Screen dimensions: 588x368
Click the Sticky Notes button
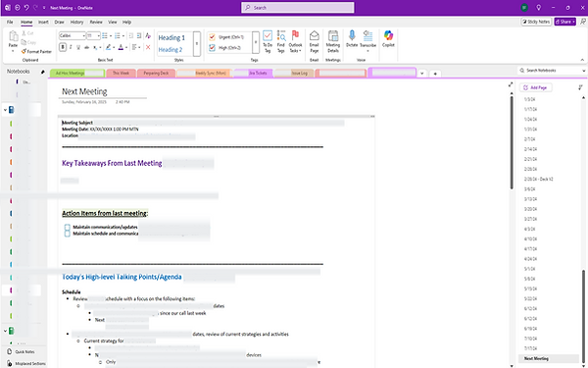click(536, 22)
